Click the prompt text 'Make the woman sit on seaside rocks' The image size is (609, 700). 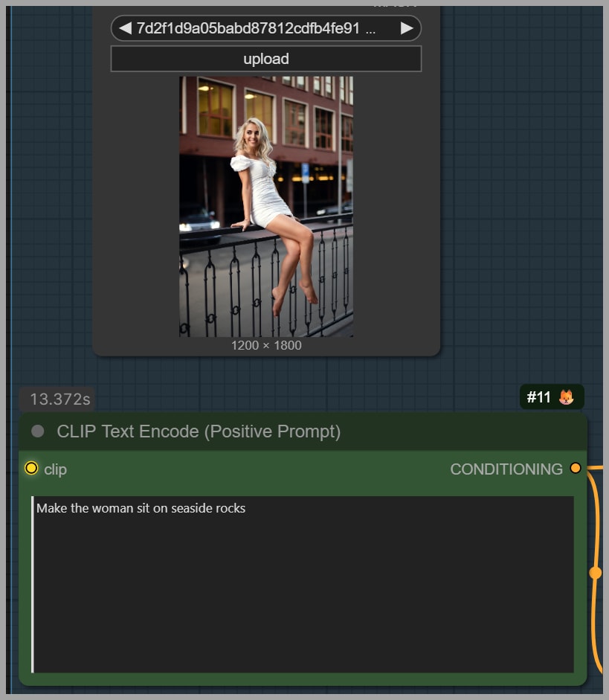pyautogui.click(x=141, y=509)
